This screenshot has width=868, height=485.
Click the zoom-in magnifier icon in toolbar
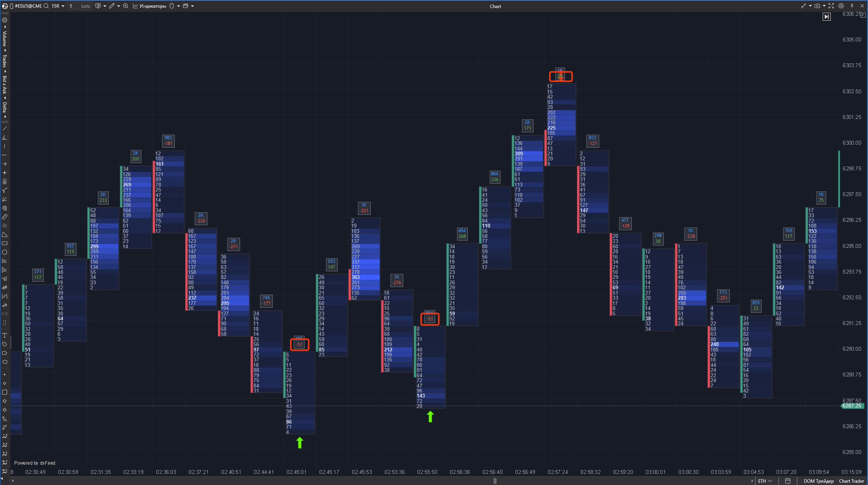(126, 6)
